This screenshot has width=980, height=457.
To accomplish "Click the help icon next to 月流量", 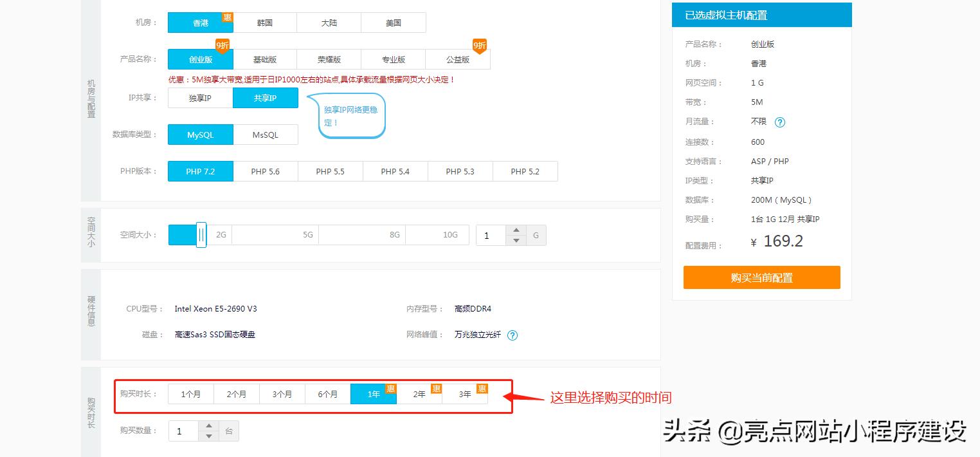I will (779, 122).
